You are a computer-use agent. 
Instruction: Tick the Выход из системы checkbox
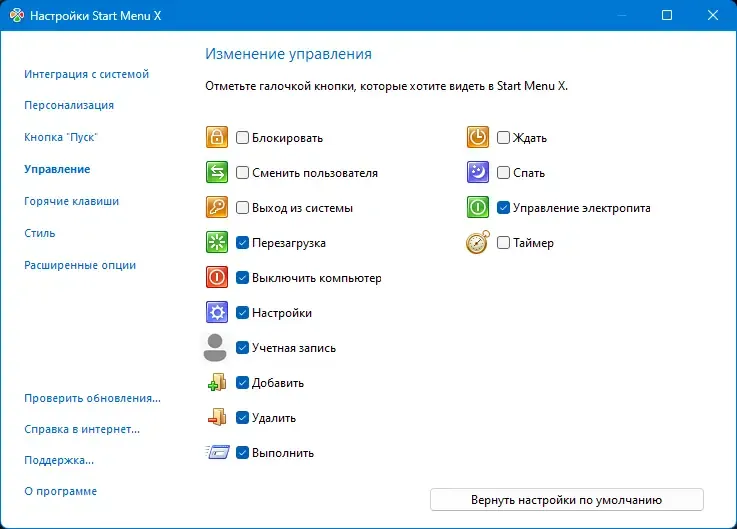pos(242,207)
